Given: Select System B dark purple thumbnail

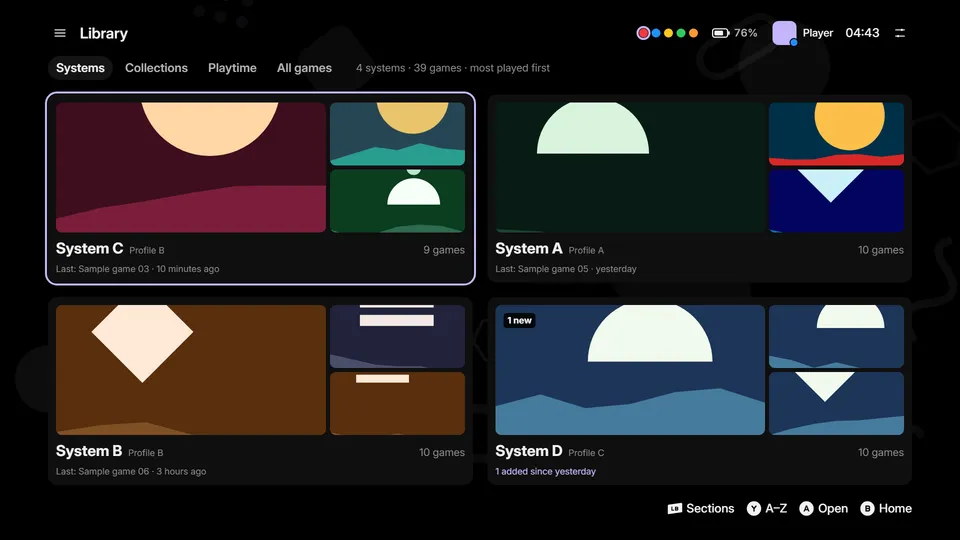Looking at the screenshot, I should (397, 336).
